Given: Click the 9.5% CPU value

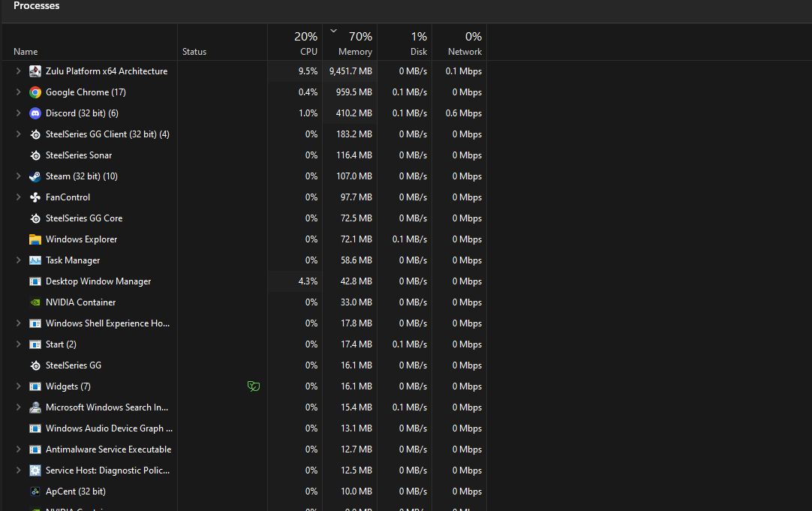Looking at the screenshot, I should tap(308, 71).
